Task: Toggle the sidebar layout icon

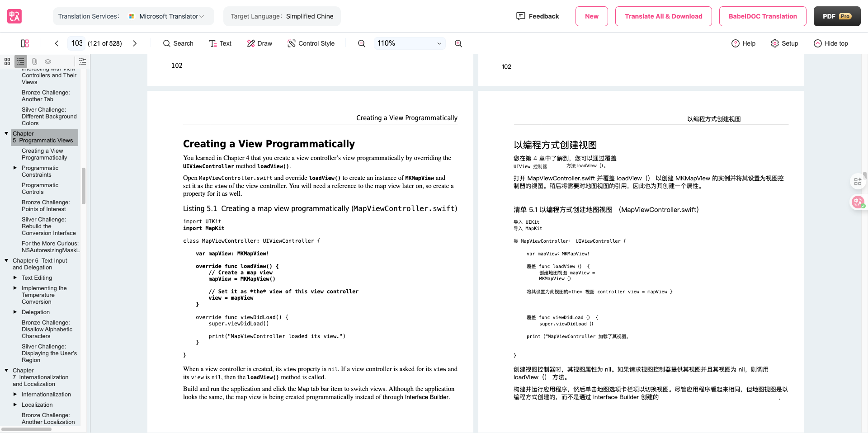Action: 25,43
